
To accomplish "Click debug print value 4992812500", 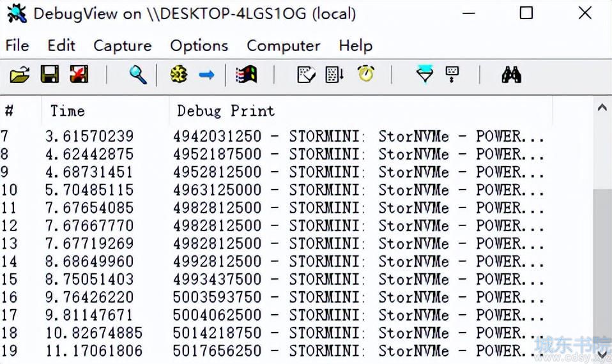I will [x=217, y=262].
